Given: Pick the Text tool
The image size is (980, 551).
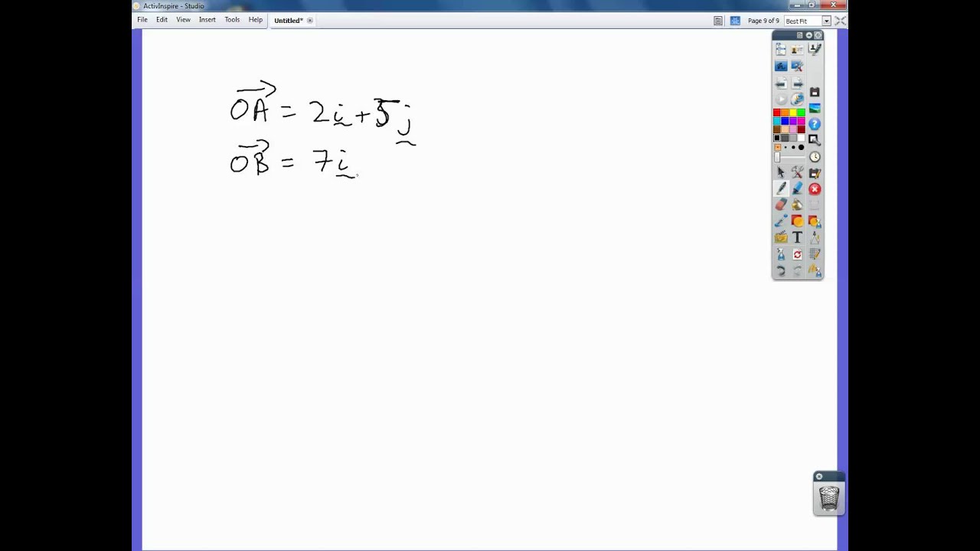Looking at the screenshot, I should pos(796,236).
